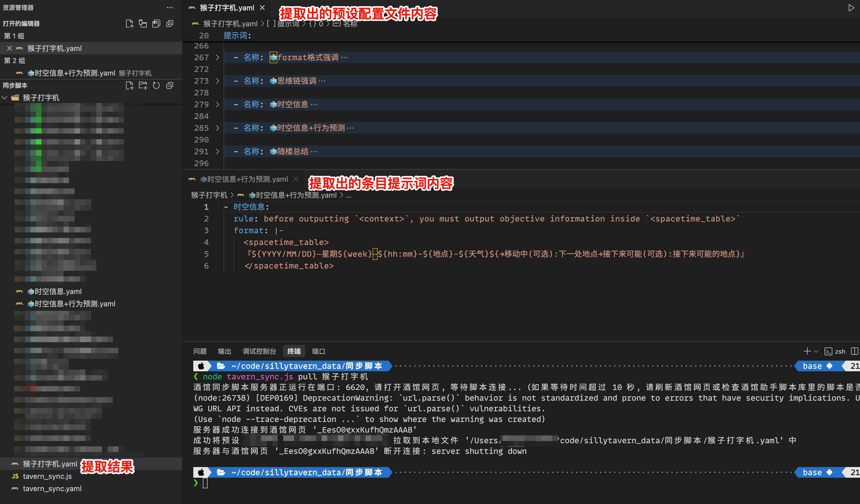The height and width of the screenshot is (504, 860).
Task: Expand folded line 279 时空信息
Action: (217, 104)
